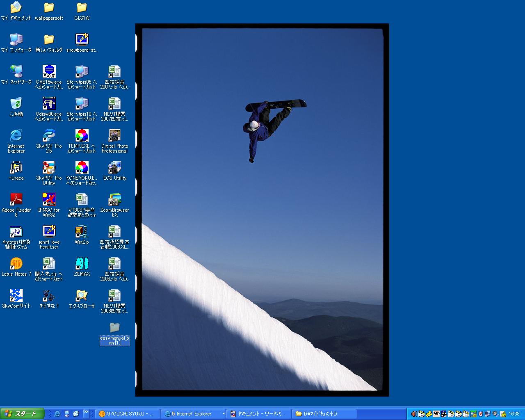The height and width of the screenshot is (420, 525).
Task: Select the easymanual_bws[1] folder
Action: (114, 333)
